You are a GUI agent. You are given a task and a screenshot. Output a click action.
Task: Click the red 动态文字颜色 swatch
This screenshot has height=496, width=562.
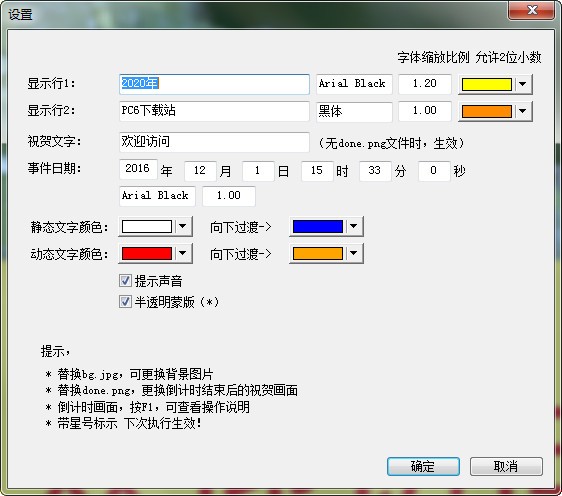147,253
